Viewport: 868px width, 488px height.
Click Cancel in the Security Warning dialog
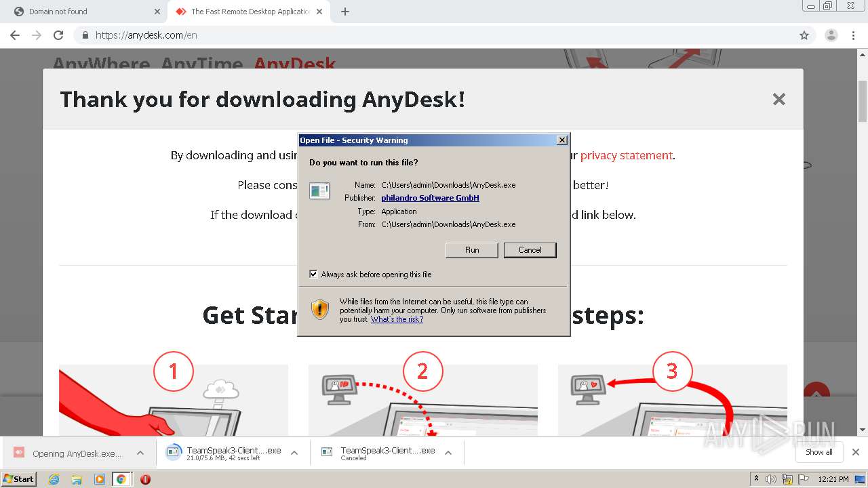(x=530, y=250)
